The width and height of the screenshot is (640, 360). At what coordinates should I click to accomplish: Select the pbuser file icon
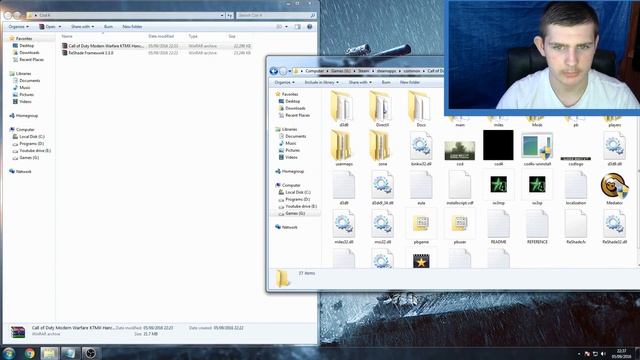(460, 223)
